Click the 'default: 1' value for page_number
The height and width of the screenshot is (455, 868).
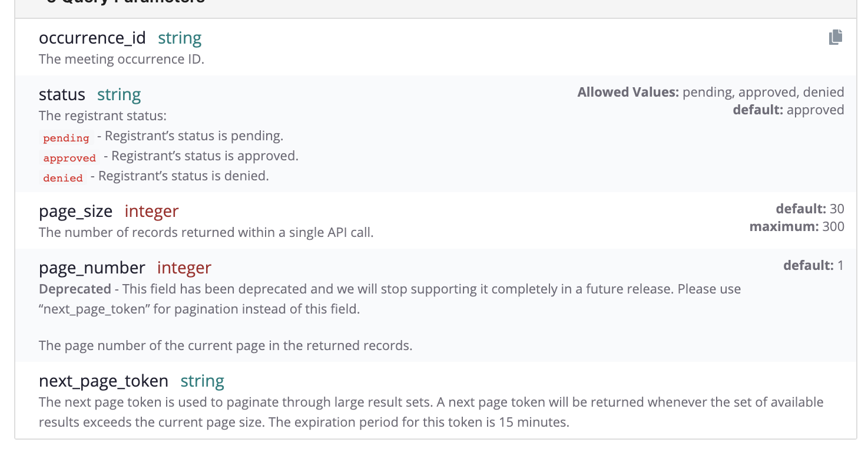point(813,265)
